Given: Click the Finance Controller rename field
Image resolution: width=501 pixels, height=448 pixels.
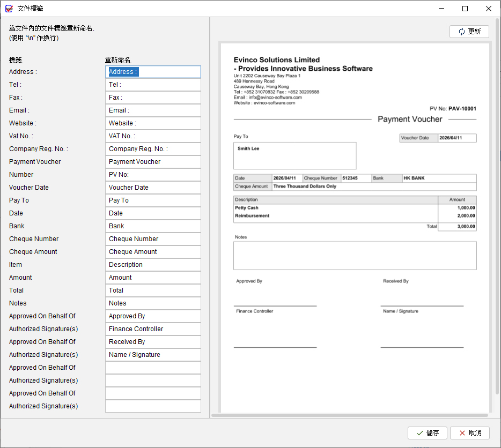Looking at the screenshot, I should (x=153, y=329).
